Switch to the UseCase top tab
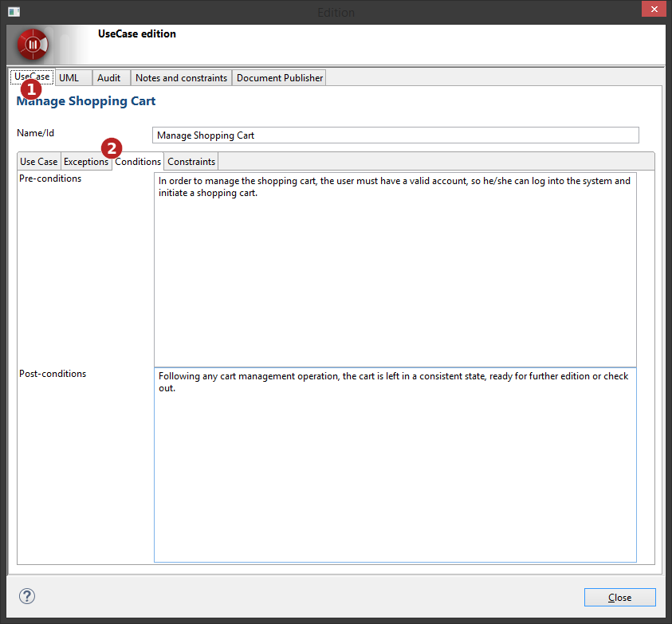 [32, 77]
